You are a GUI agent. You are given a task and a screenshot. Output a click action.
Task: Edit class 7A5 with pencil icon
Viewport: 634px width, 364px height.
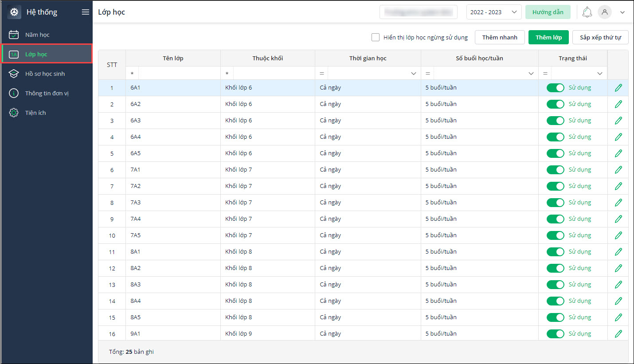(618, 235)
